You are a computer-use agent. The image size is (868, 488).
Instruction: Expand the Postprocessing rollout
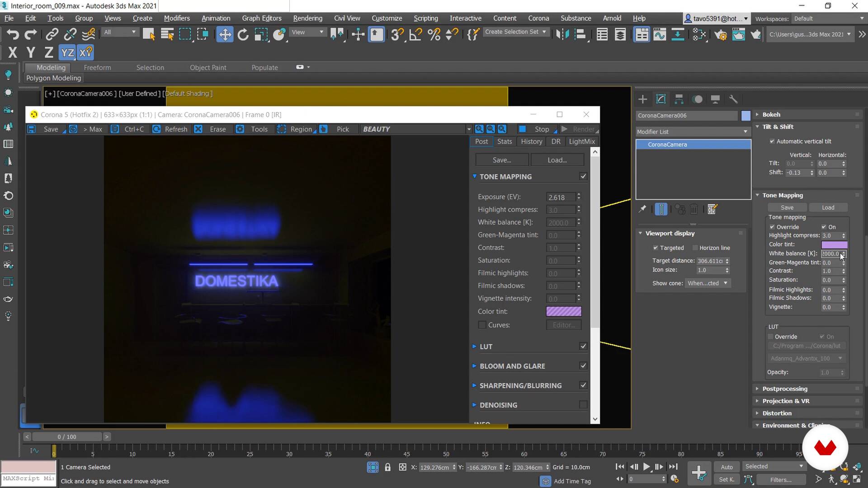point(784,389)
